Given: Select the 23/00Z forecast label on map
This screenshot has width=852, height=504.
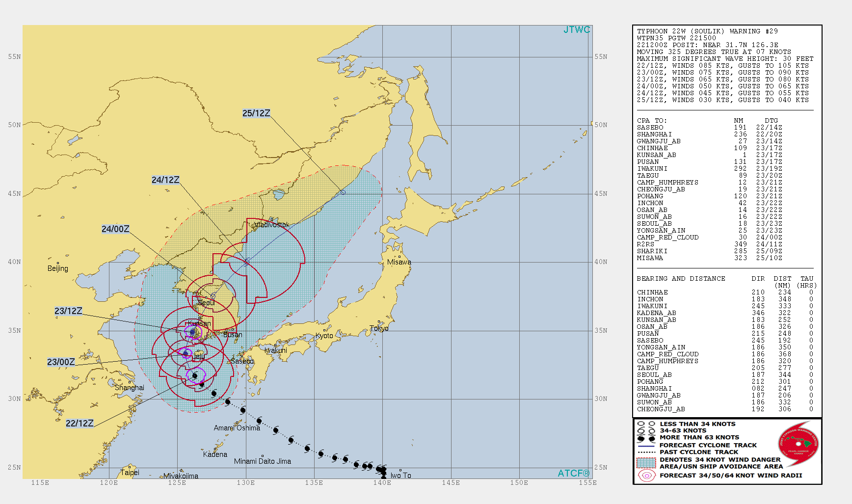Looking at the screenshot, I should 61,362.
